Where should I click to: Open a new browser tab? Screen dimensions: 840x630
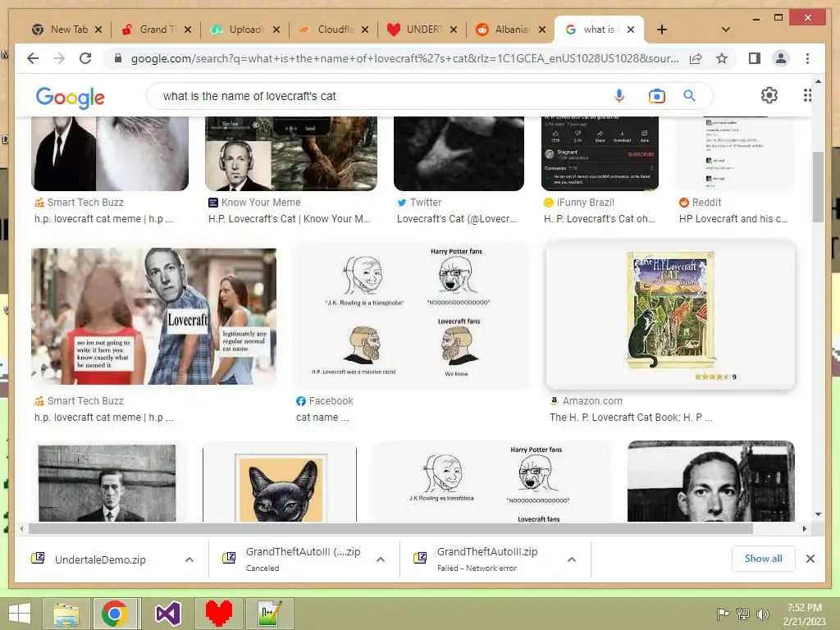click(662, 30)
